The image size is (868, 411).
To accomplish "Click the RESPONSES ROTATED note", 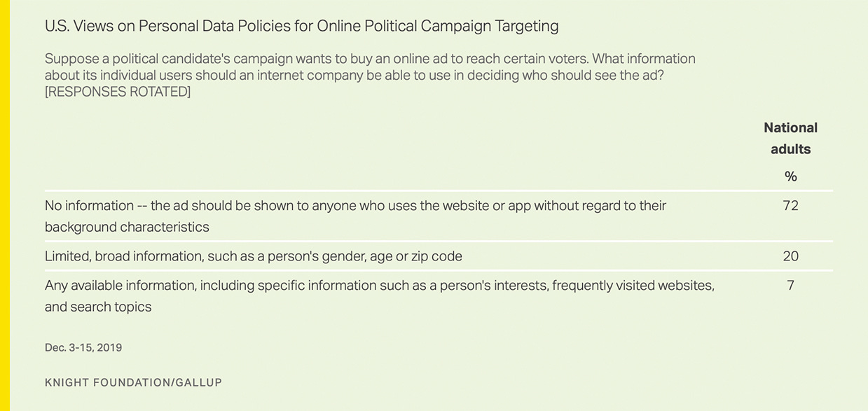I will pyautogui.click(x=118, y=92).
